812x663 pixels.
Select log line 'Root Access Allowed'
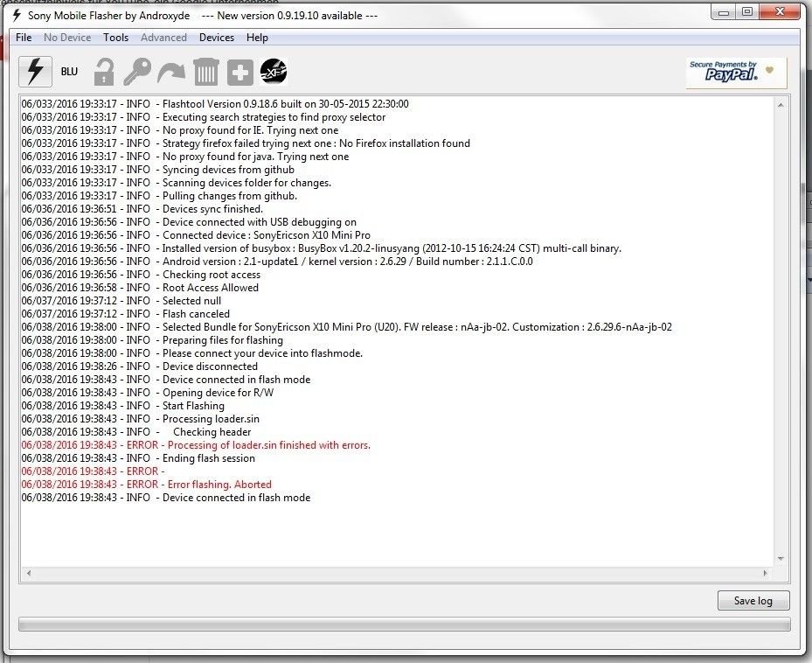pyautogui.click(x=140, y=288)
